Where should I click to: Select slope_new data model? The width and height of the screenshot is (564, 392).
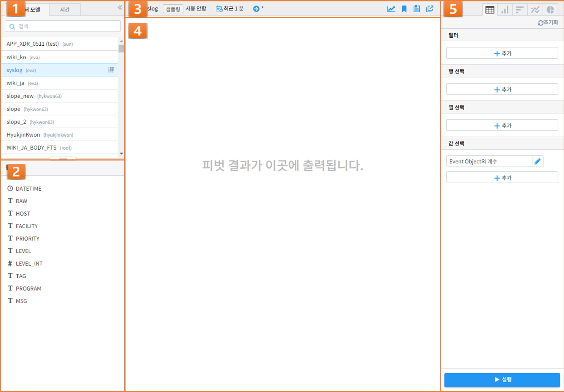coord(59,96)
